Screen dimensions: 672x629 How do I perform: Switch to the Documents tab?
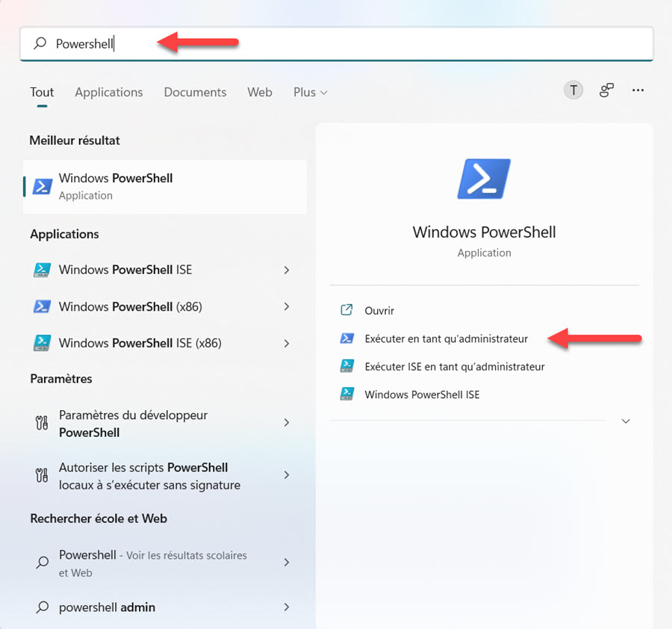(x=195, y=92)
